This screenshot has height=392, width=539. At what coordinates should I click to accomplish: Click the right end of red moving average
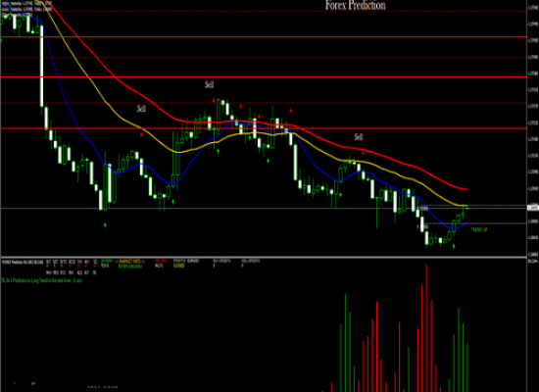[x=466, y=189]
